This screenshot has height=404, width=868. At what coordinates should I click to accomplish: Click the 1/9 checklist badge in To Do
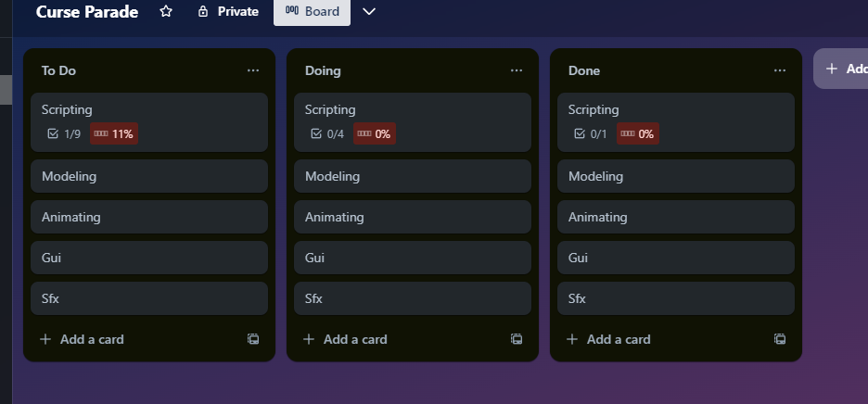(x=64, y=134)
